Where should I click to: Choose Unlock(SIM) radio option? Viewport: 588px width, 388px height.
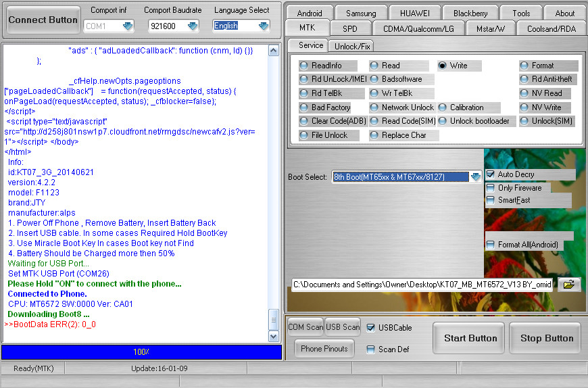click(x=547, y=121)
